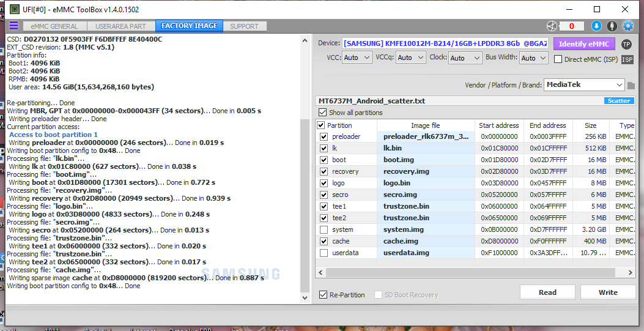This screenshot has width=644, height=331.
Task: Switch to the eMMC GENERAL tab
Action: pos(54,26)
